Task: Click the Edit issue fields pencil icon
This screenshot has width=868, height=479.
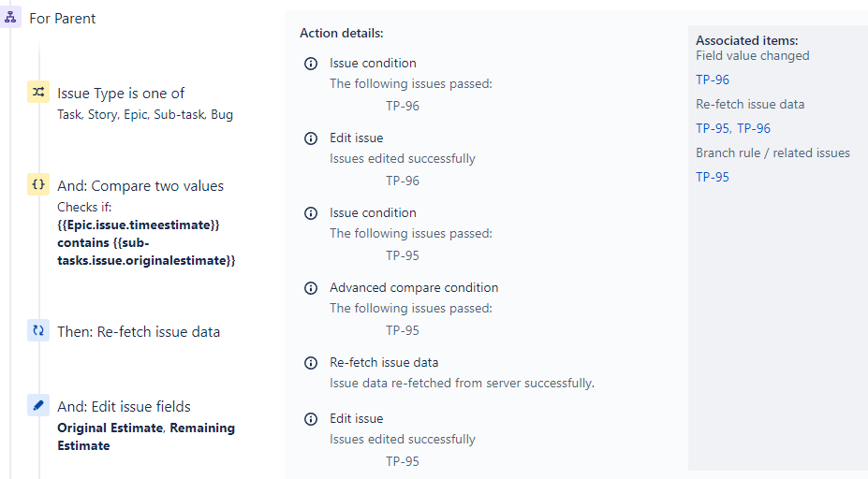Action: pyautogui.click(x=38, y=405)
